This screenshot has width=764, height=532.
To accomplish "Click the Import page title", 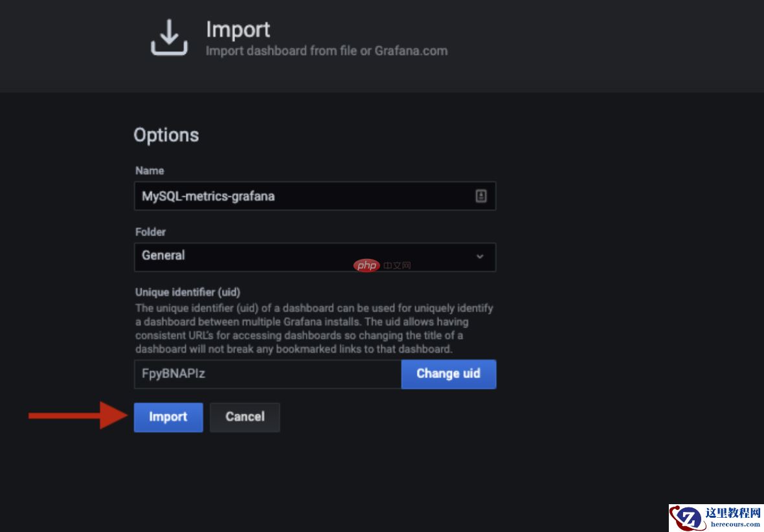I will [x=238, y=29].
